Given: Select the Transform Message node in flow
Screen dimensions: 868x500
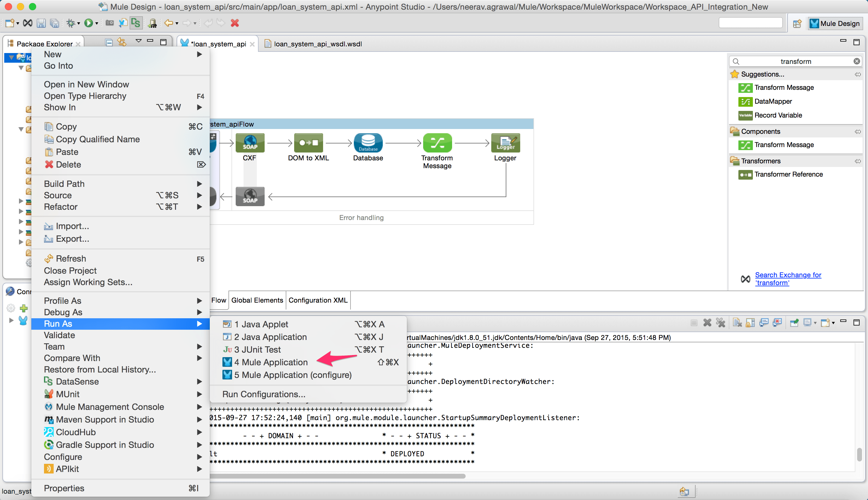Looking at the screenshot, I should (437, 143).
